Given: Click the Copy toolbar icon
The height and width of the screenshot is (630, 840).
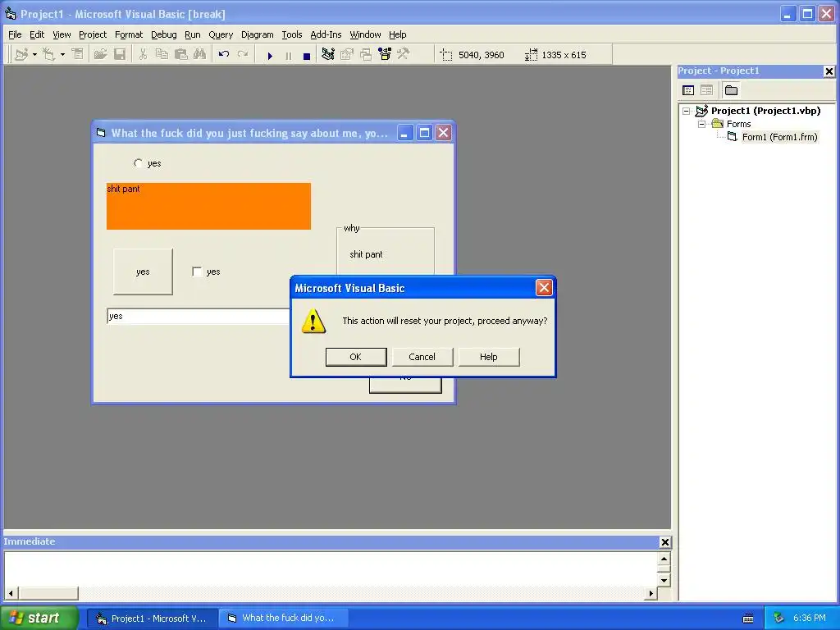Looking at the screenshot, I should point(162,55).
